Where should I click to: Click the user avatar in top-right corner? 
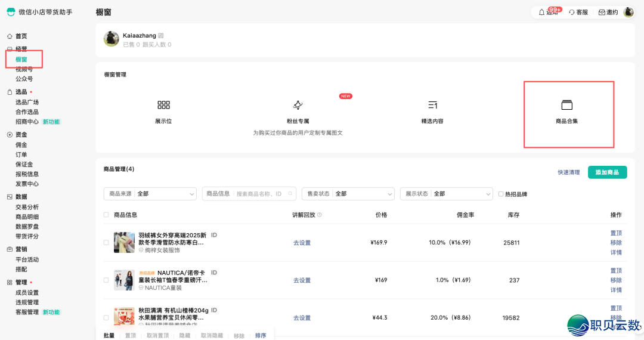(628, 12)
